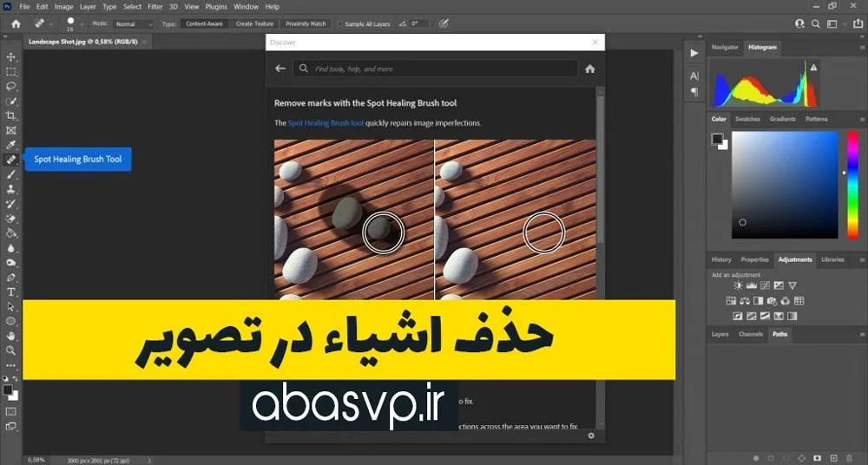This screenshot has width=868, height=465.
Task: Add a Brightness/Contrast adjustment
Action: [x=737, y=285]
